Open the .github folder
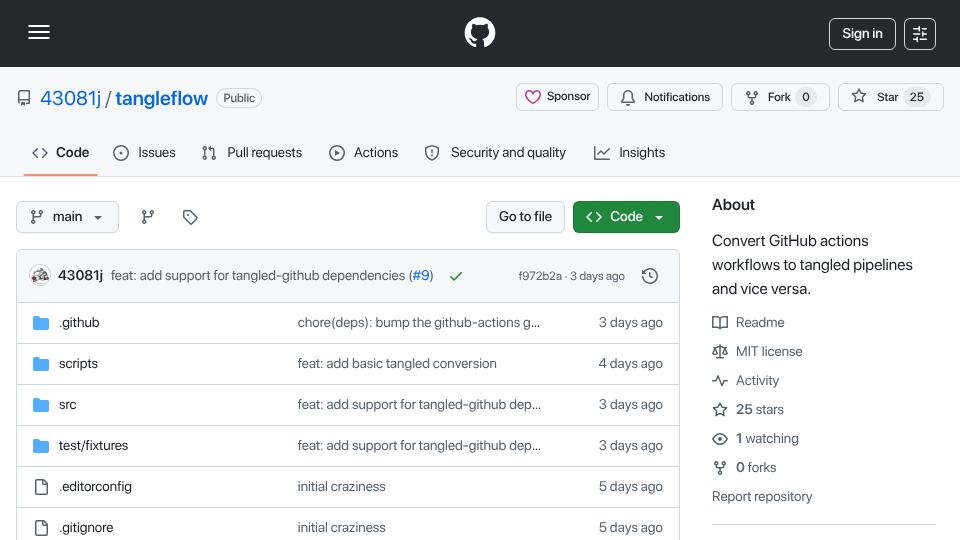This screenshot has width=960, height=540. [79, 323]
